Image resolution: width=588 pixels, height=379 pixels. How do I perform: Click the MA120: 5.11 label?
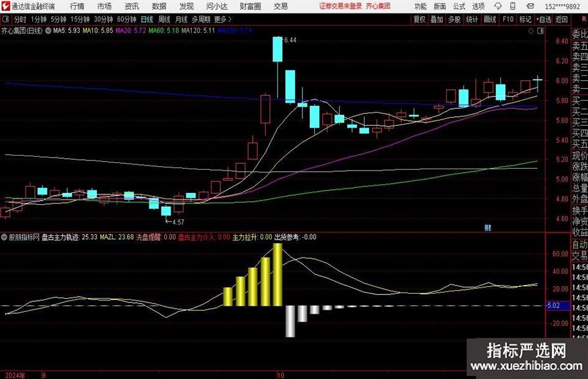tap(198, 30)
